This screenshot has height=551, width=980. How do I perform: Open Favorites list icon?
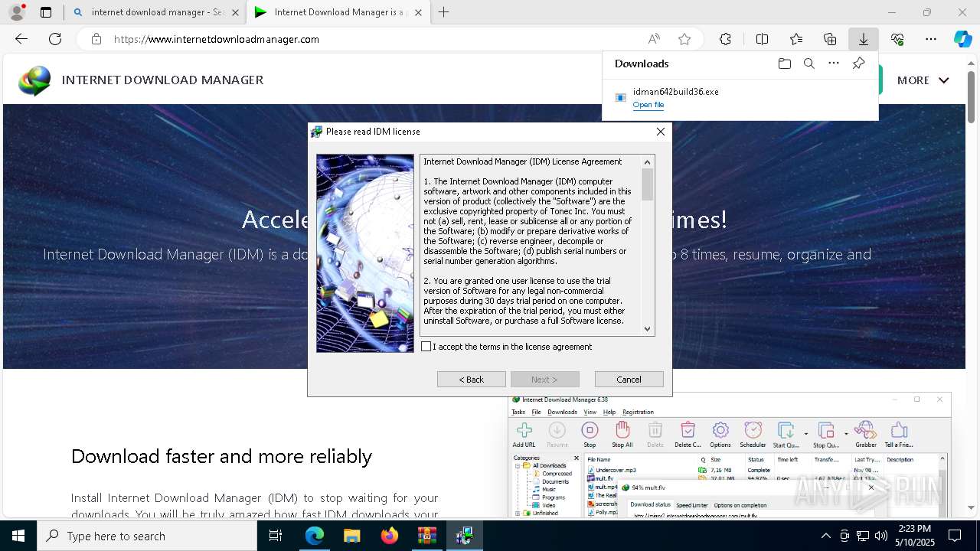pos(796,39)
